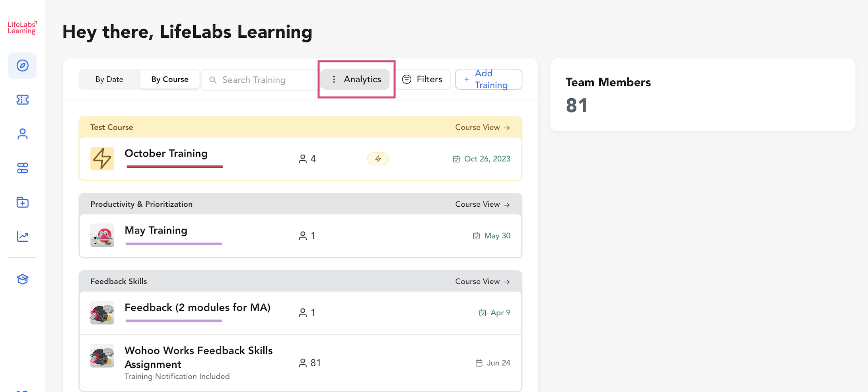Click the three-dot icon beside Analytics

click(x=334, y=80)
